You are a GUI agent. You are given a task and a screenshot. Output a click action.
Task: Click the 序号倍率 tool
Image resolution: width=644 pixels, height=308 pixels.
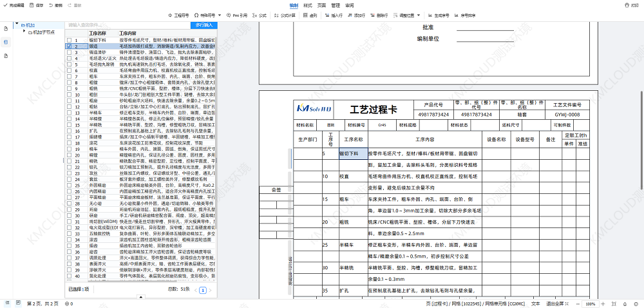465,15
